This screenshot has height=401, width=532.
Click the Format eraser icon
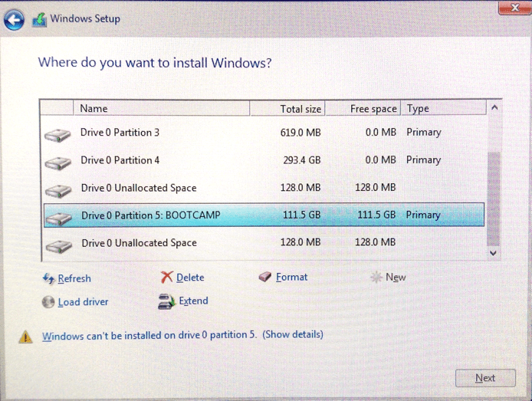[x=265, y=277]
